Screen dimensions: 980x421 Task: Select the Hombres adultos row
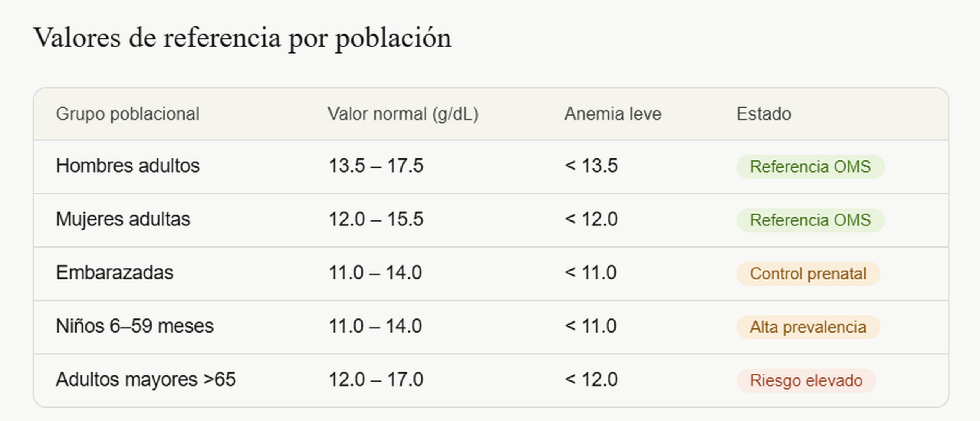(x=491, y=166)
